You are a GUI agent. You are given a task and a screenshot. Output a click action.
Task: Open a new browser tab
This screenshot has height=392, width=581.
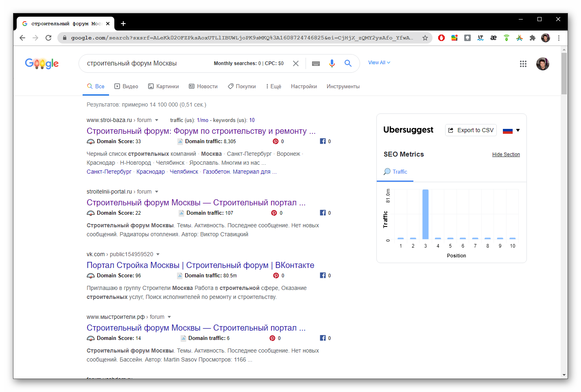(123, 24)
